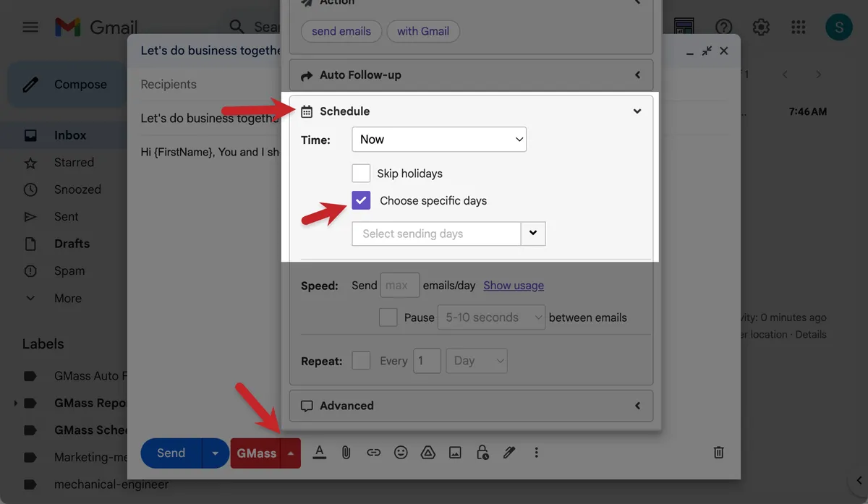Open Gmail settings gear
This screenshot has height=504, width=868.
click(761, 27)
